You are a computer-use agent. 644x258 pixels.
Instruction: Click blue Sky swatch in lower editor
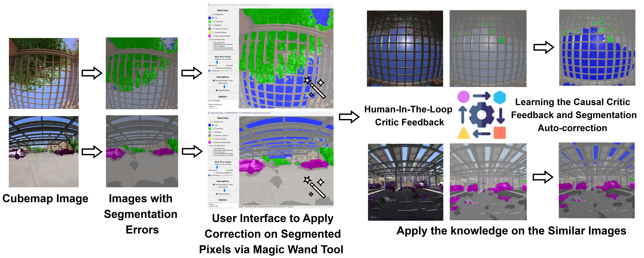210,125
